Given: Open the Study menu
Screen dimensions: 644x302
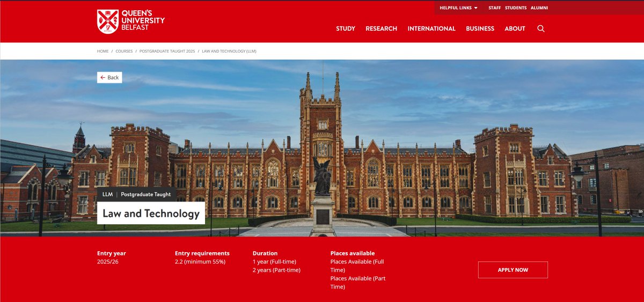Looking at the screenshot, I should tap(346, 28).
